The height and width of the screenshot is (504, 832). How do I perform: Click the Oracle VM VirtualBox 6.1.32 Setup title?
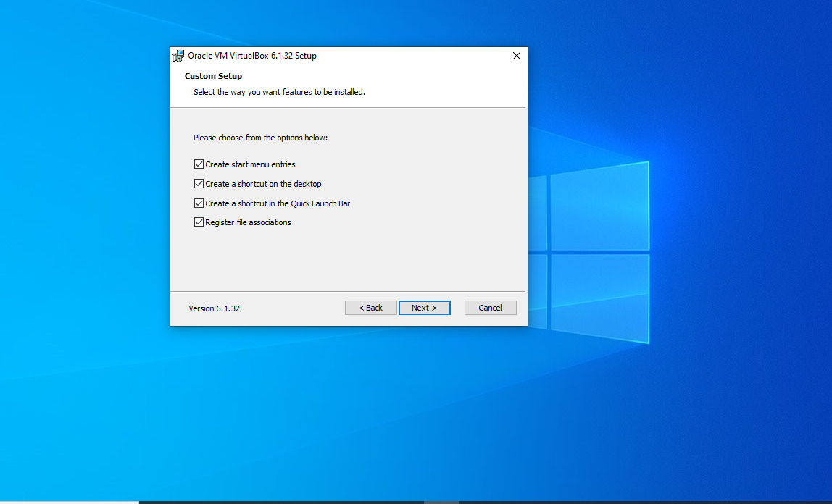pos(252,56)
